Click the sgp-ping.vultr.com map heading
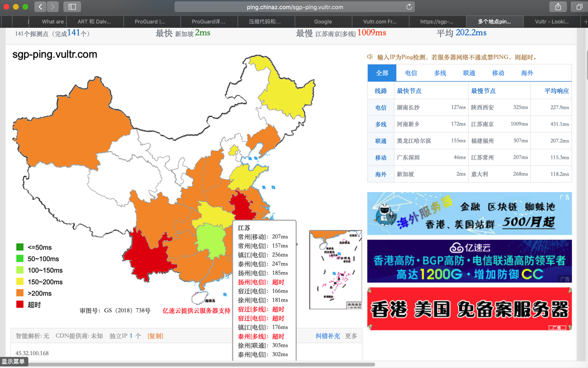Image resolution: width=588 pixels, height=368 pixels. point(55,54)
